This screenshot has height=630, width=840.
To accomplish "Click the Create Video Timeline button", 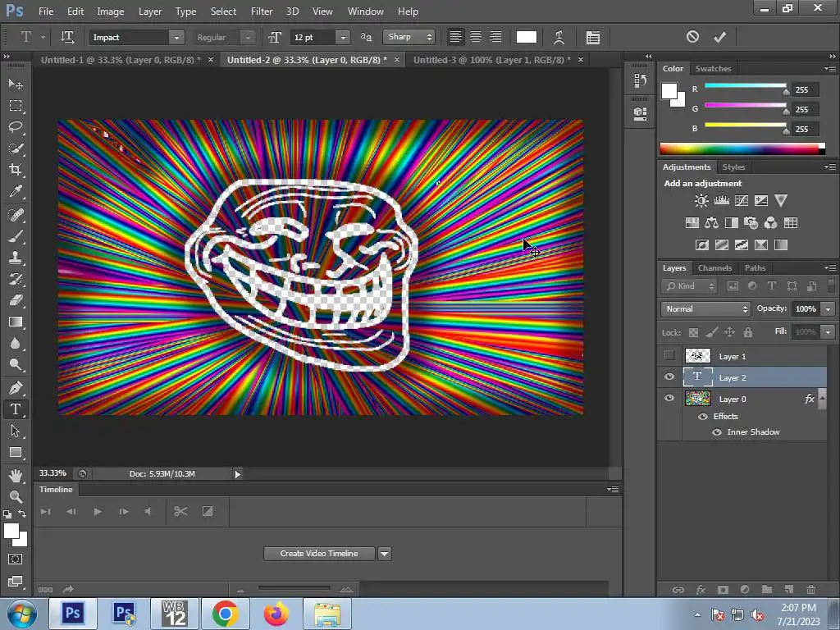I will click(319, 554).
